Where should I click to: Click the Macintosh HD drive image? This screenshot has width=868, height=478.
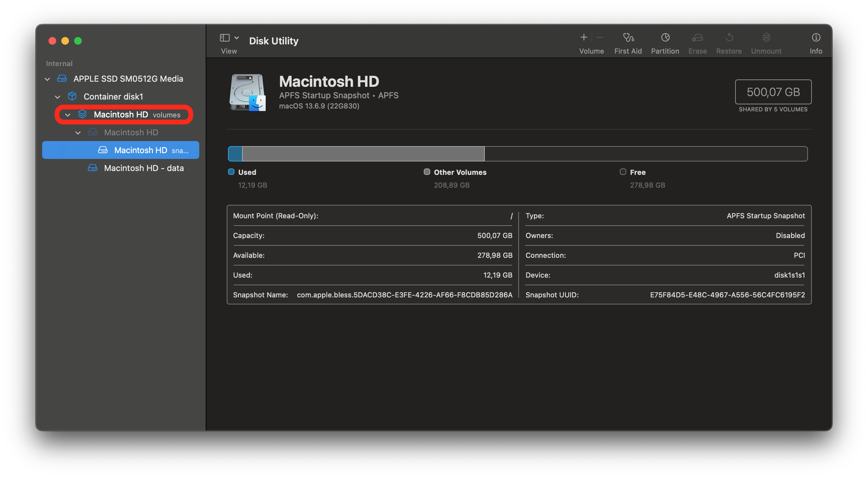(x=247, y=93)
